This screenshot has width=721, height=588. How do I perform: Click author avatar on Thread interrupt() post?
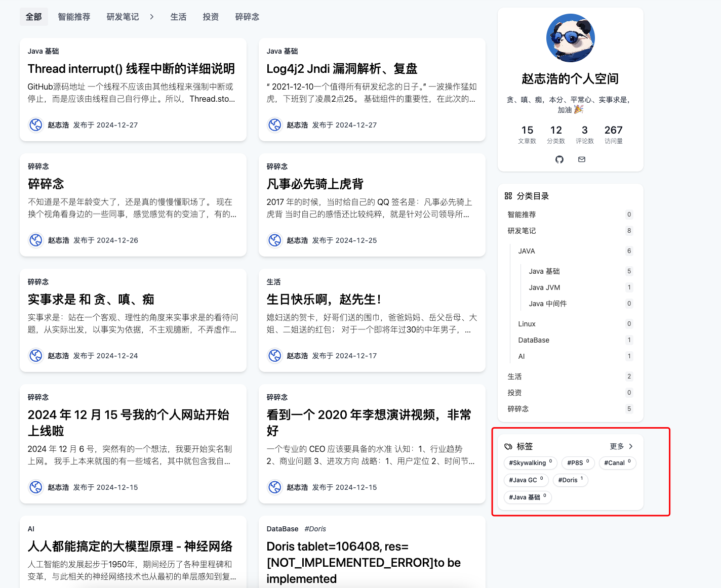point(36,125)
